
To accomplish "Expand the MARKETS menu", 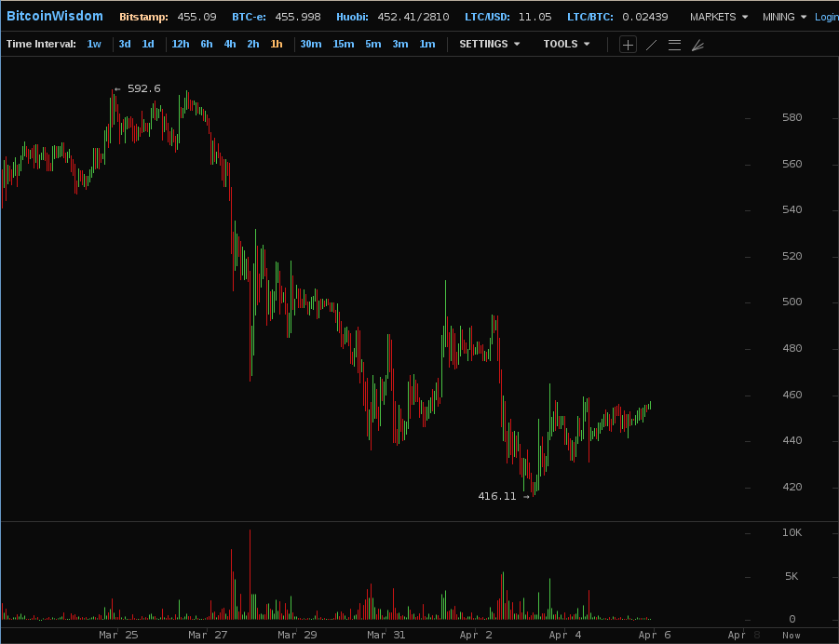I will point(719,17).
